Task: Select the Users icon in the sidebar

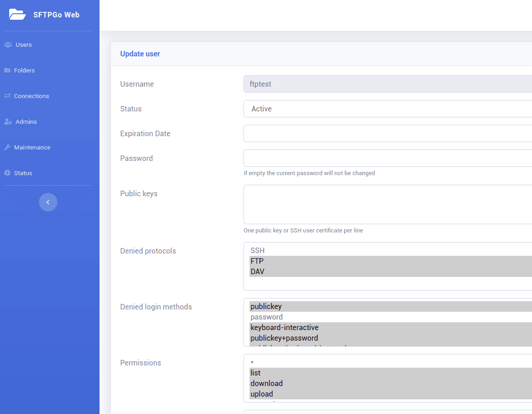Action: tap(8, 44)
